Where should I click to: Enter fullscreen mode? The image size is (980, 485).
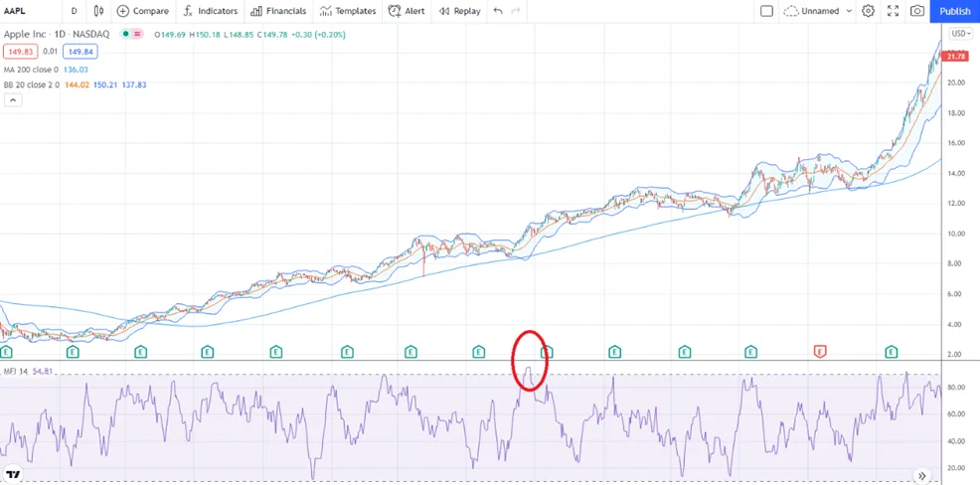(894, 11)
